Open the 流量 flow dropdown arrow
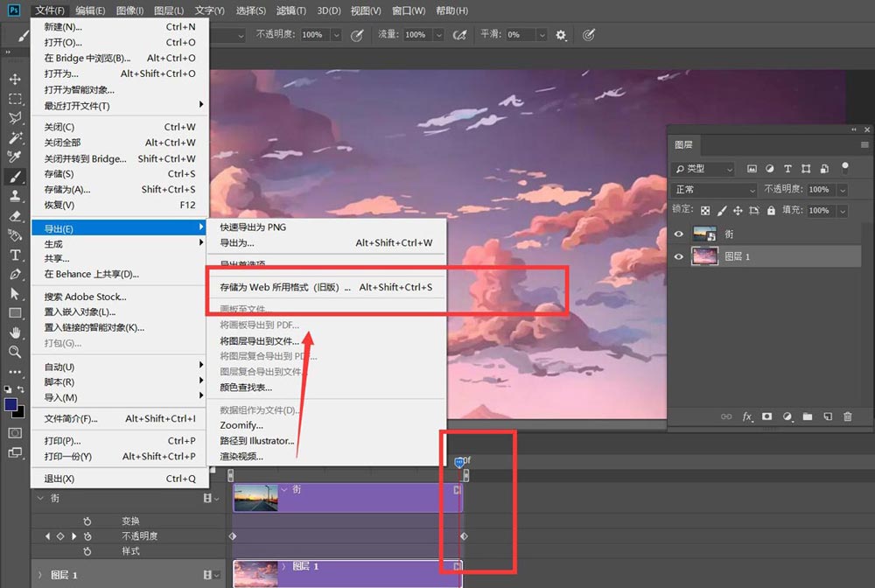This screenshot has height=588, width=875. [x=438, y=35]
